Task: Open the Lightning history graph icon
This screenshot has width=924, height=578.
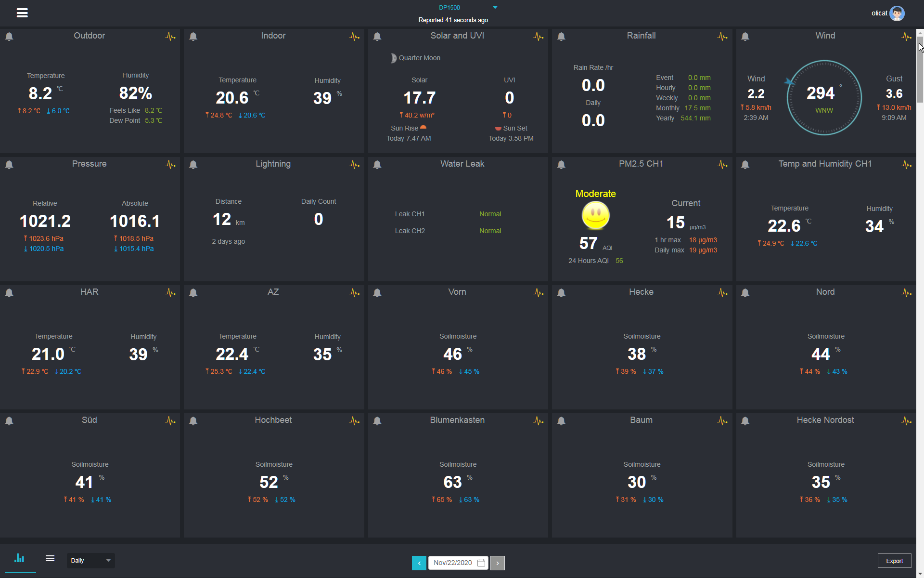Action: click(354, 165)
